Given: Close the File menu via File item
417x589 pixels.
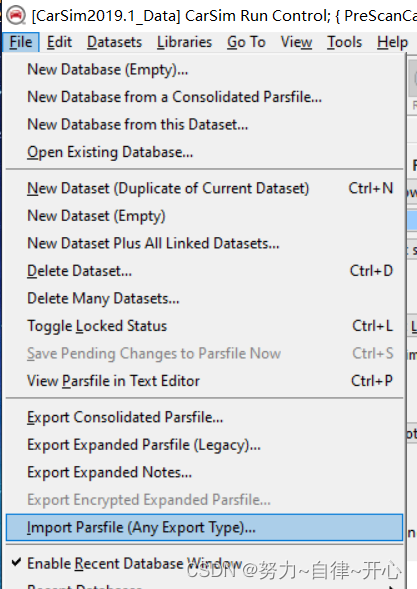Looking at the screenshot, I should click(21, 42).
